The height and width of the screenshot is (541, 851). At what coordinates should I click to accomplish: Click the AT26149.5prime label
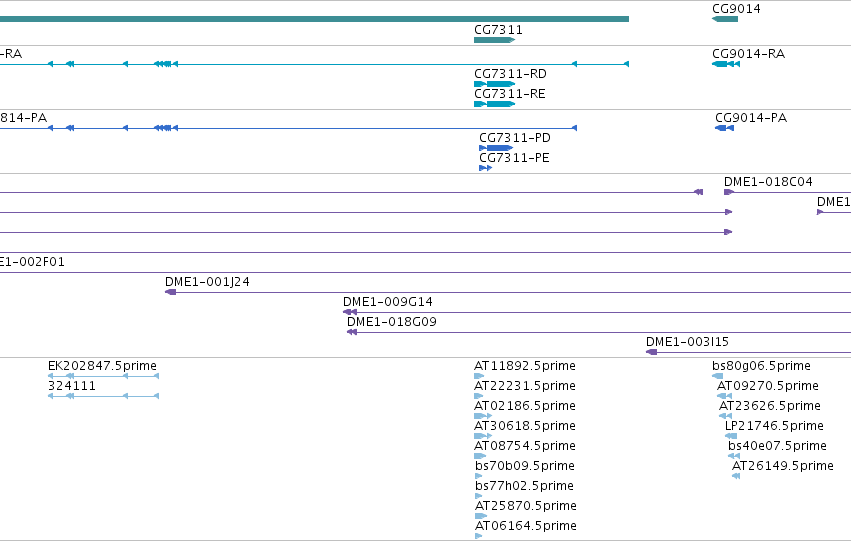point(783,466)
